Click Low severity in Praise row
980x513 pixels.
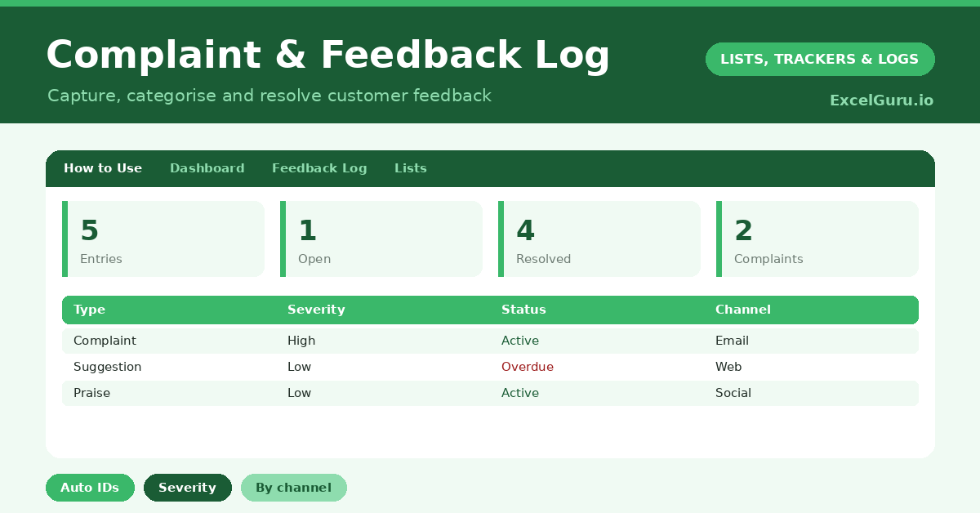tap(299, 393)
